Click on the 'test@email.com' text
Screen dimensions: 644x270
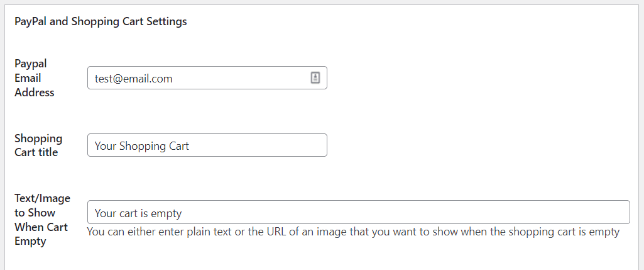tap(133, 79)
